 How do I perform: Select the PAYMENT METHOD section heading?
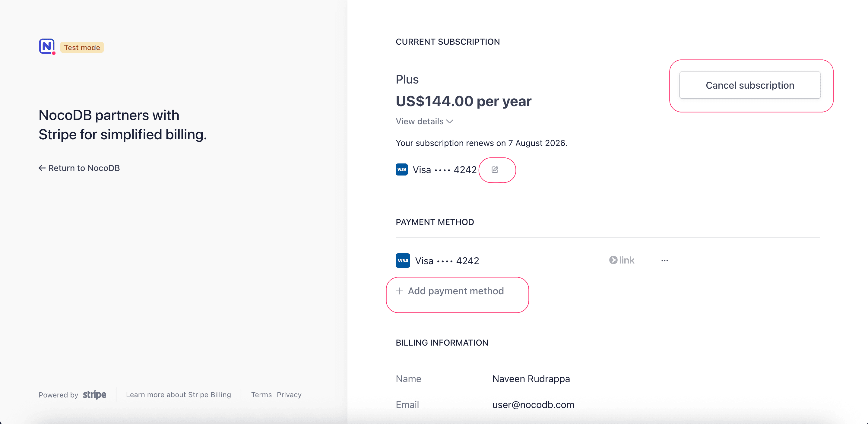435,222
